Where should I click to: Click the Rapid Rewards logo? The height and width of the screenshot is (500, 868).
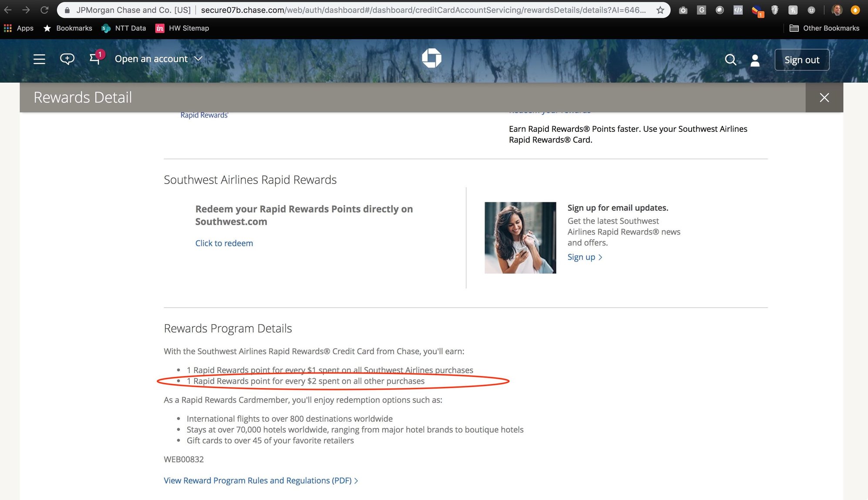pyautogui.click(x=204, y=115)
